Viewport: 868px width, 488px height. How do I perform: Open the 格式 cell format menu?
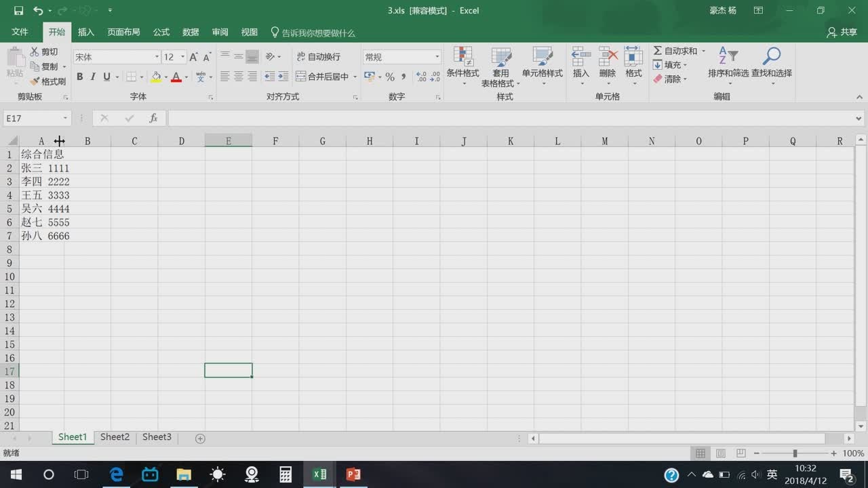(633, 66)
